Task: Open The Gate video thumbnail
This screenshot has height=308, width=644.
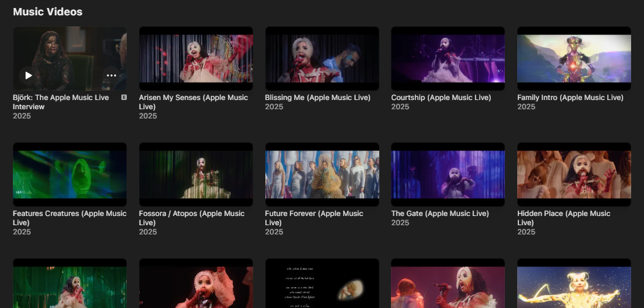Action: [448, 174]
